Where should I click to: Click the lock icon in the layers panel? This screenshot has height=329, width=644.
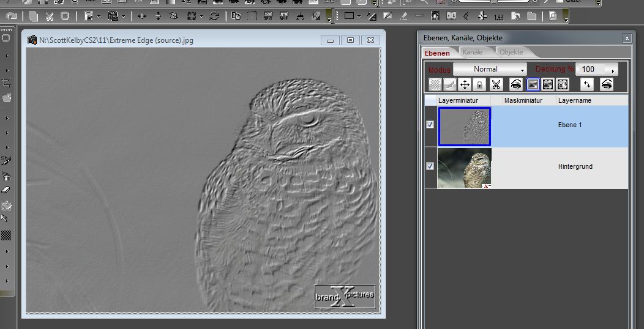pyautogui.click(x=479, y=85)
